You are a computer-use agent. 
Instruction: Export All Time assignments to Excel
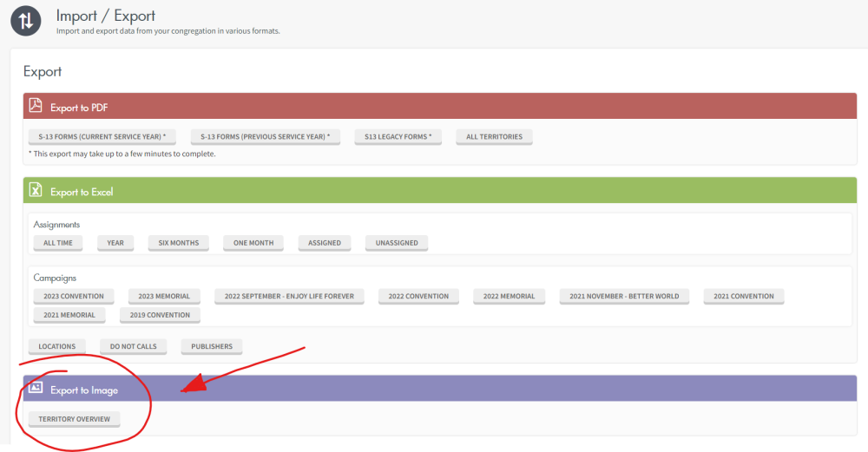tap(58, 243)
